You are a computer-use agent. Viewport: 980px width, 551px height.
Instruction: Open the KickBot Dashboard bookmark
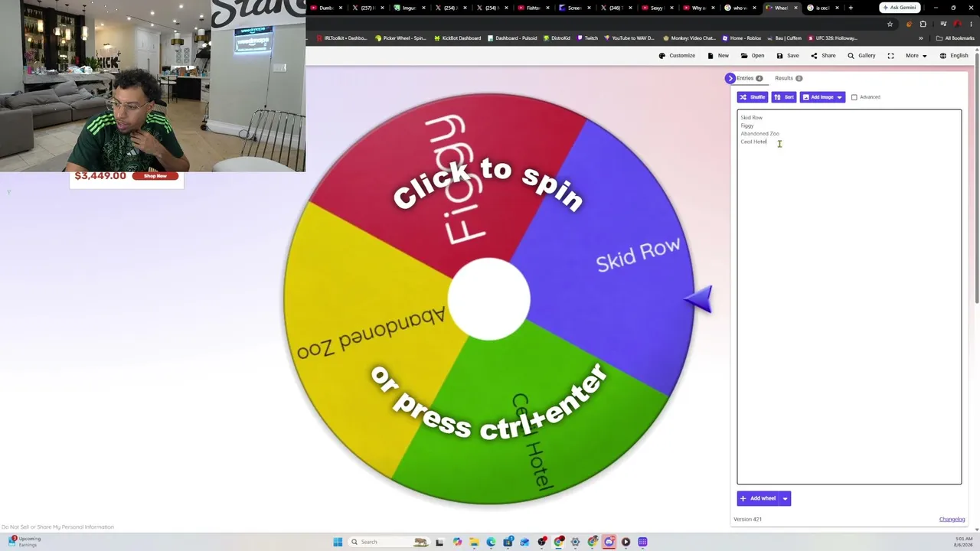pyautogui.click(x=457, y=38)
